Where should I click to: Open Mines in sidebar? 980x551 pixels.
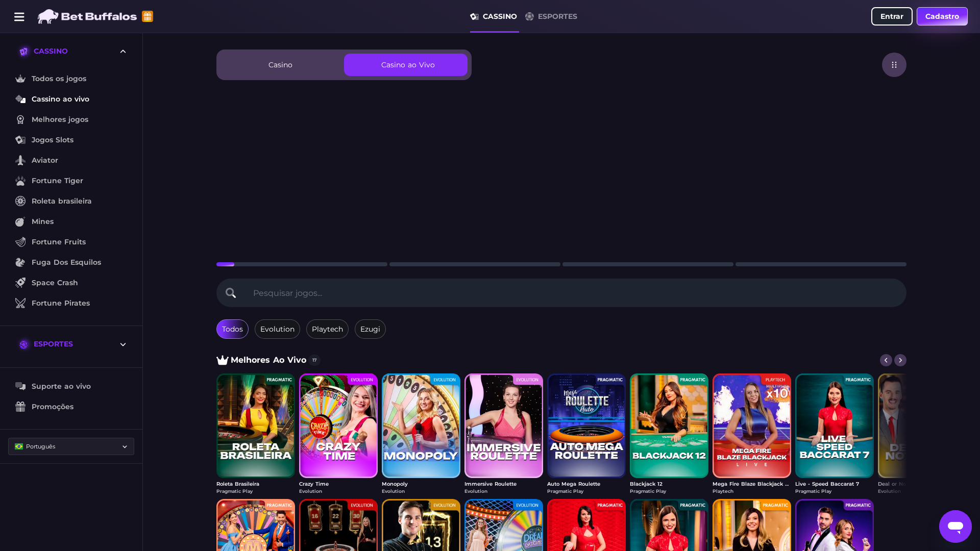pyautogui.click(x=42, y=221)
